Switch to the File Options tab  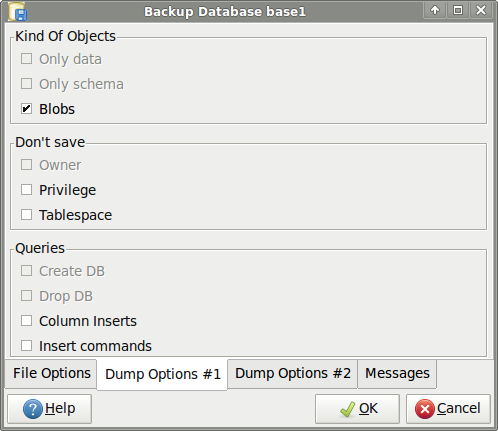tap(51, 373)
